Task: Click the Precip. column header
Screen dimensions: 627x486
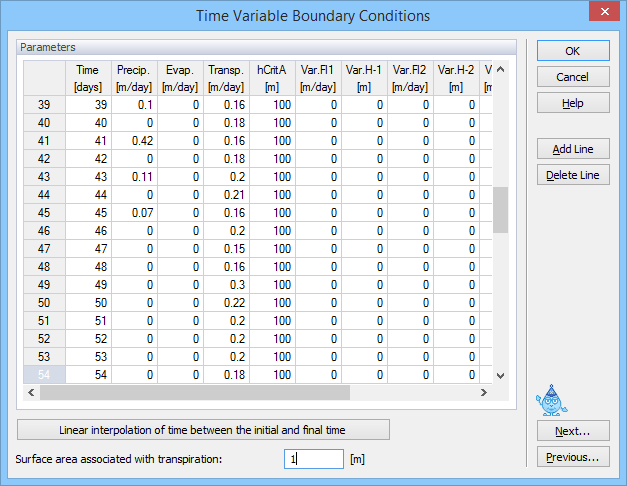Action: pyautogui.click(x=134, y=78)
